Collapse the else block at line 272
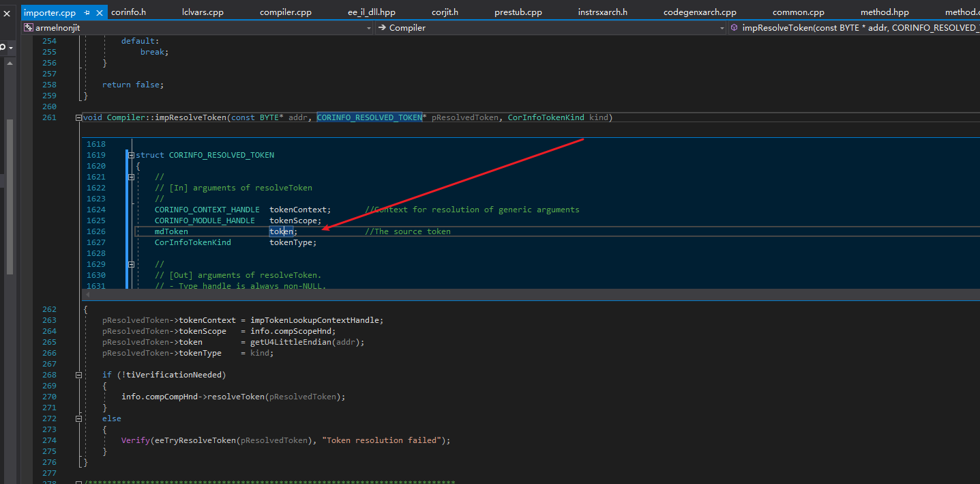 point(79,418)
